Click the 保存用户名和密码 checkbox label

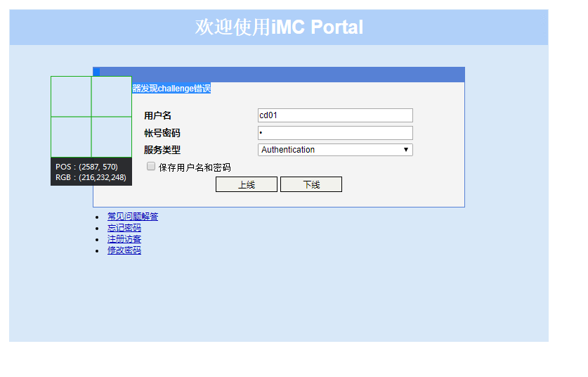point(195,167)
